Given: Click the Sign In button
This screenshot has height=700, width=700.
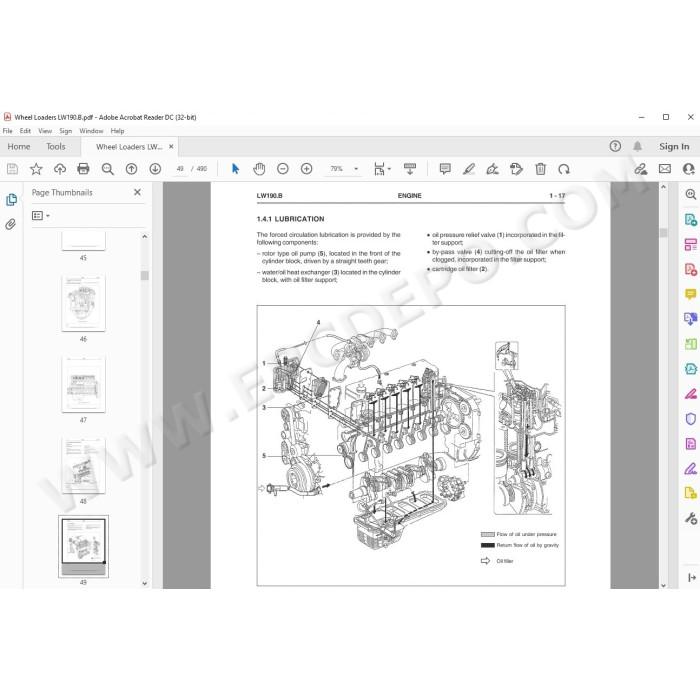Looking at the screenshot, I should pos(674,146).
